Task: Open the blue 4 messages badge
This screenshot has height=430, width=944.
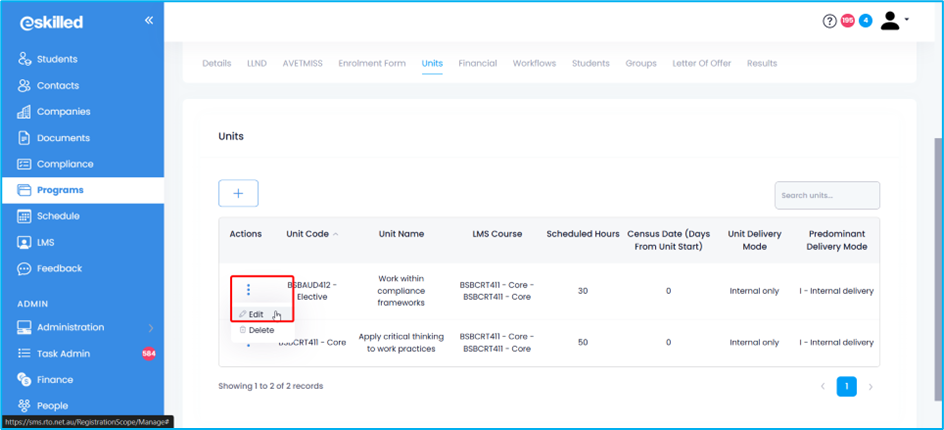Action: click(865, 21)
